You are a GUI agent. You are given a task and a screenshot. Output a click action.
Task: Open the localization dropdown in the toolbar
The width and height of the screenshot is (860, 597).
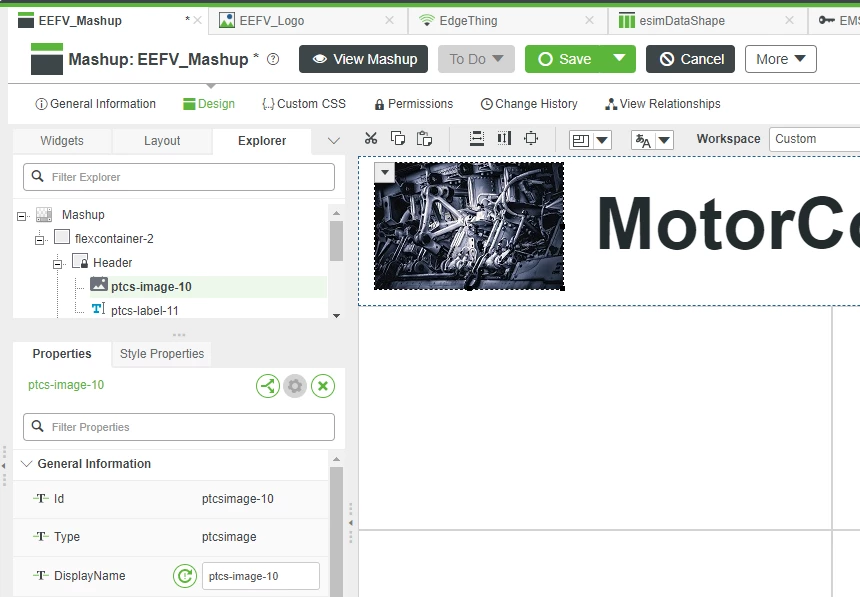coord(651,139)
